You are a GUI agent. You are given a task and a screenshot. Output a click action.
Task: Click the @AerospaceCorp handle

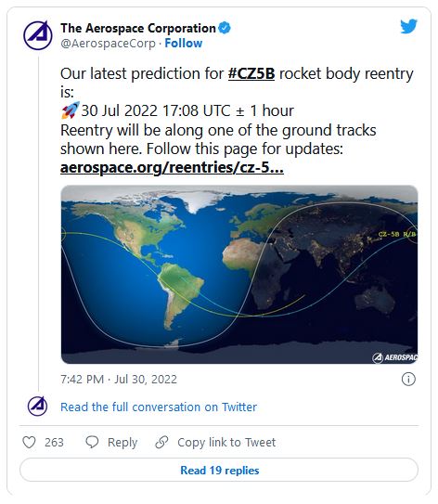tap(108, 44)
